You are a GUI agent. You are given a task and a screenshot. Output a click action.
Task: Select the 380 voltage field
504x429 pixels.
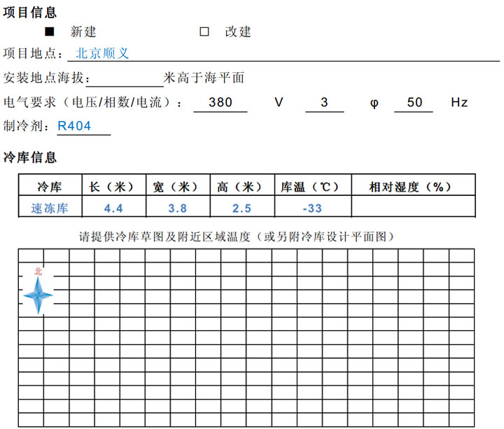tap(220, 102)
